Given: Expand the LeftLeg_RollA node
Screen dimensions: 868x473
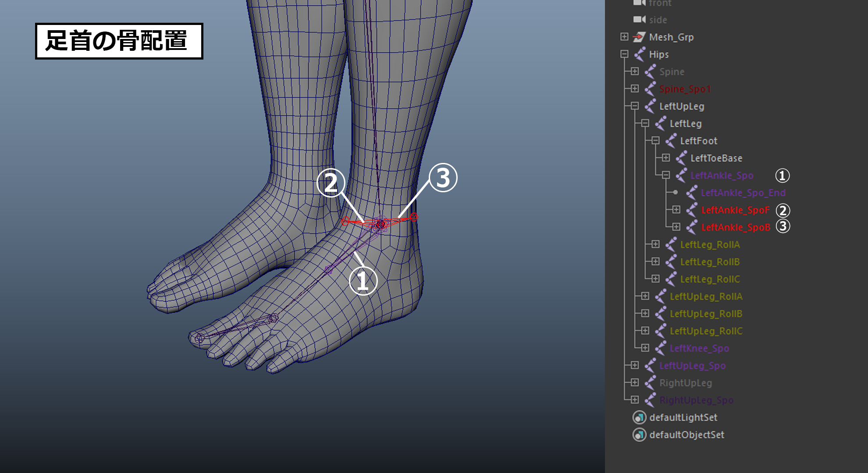Looking at the screenshot, I should [655, 244].
